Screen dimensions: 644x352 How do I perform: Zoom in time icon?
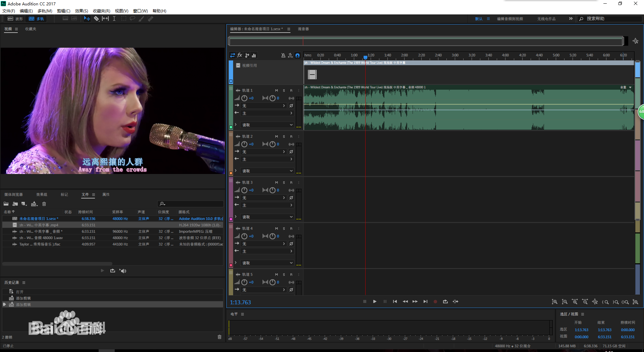575,302
